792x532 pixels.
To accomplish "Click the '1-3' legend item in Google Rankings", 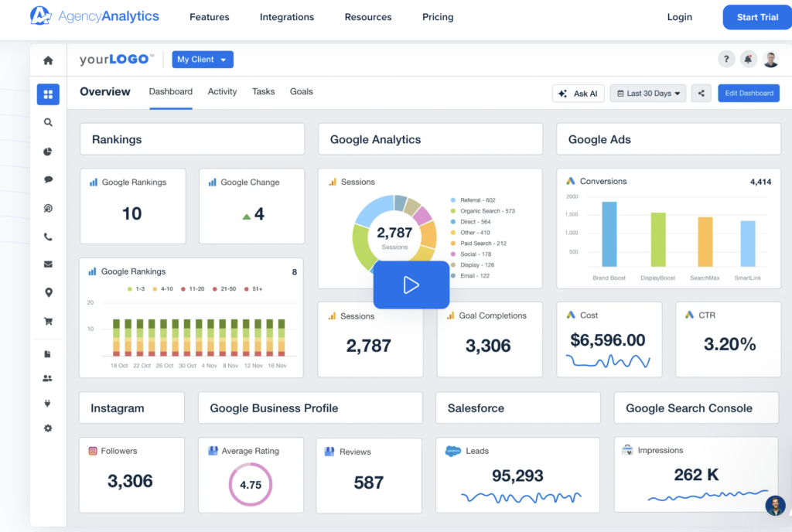I will click(x=136, y=289).
